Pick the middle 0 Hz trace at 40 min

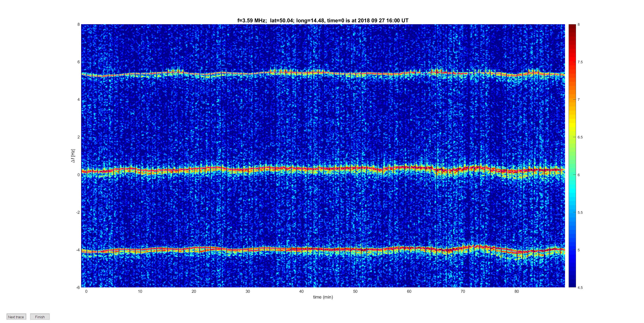tap(301, 169)
